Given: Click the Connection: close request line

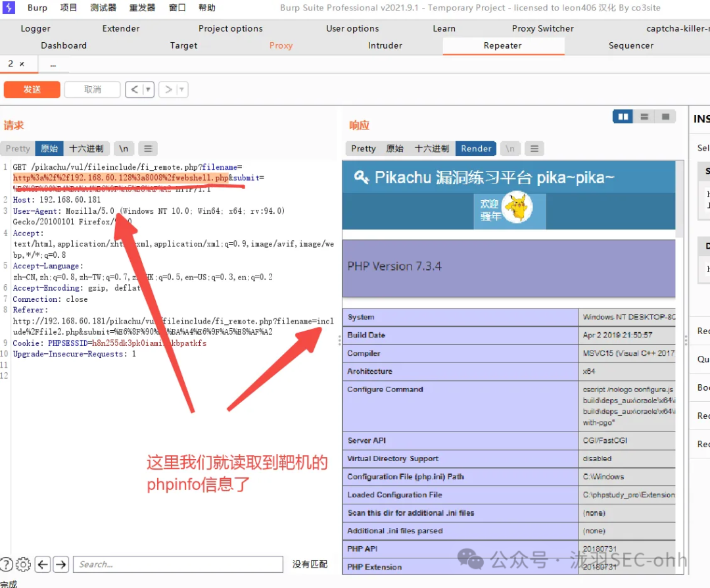Looking at the screenshot, I should (x=50, y=299).
